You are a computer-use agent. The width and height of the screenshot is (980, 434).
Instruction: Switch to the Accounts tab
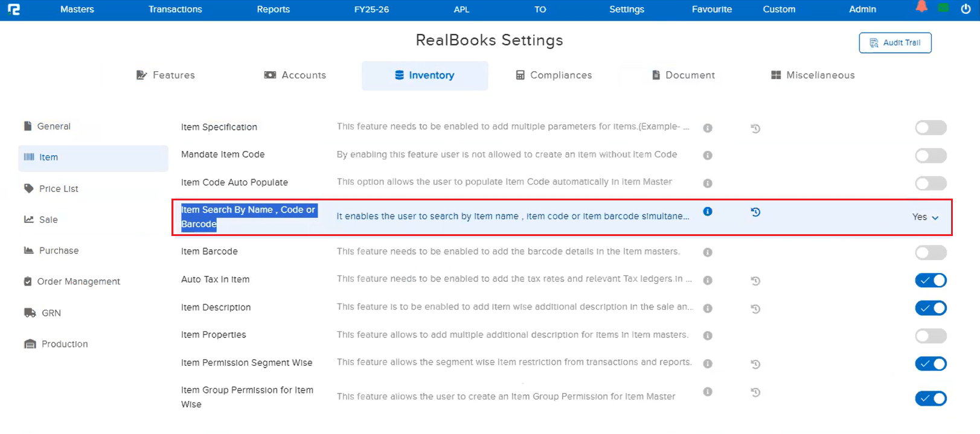[295, 75]
